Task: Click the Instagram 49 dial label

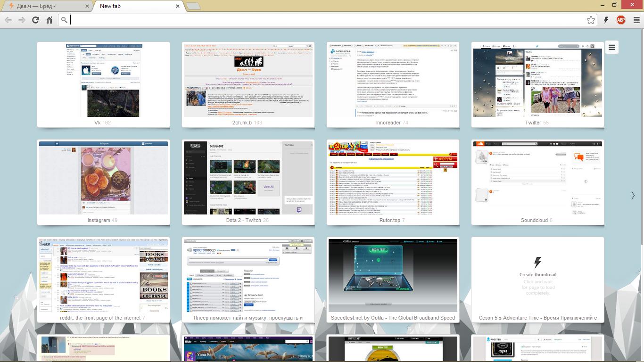Action: (x=102, y=220)
